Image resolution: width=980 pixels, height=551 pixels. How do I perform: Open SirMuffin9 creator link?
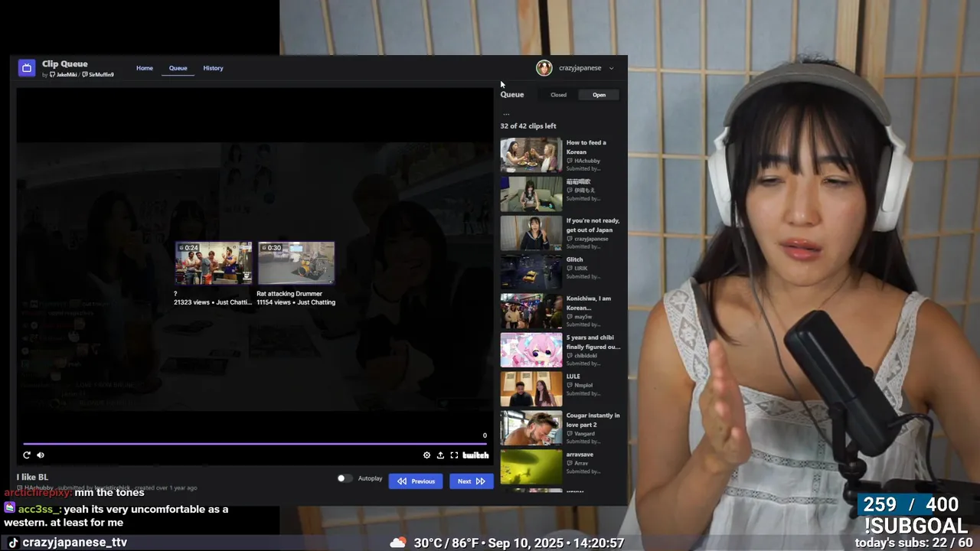[x=99, y=75]
